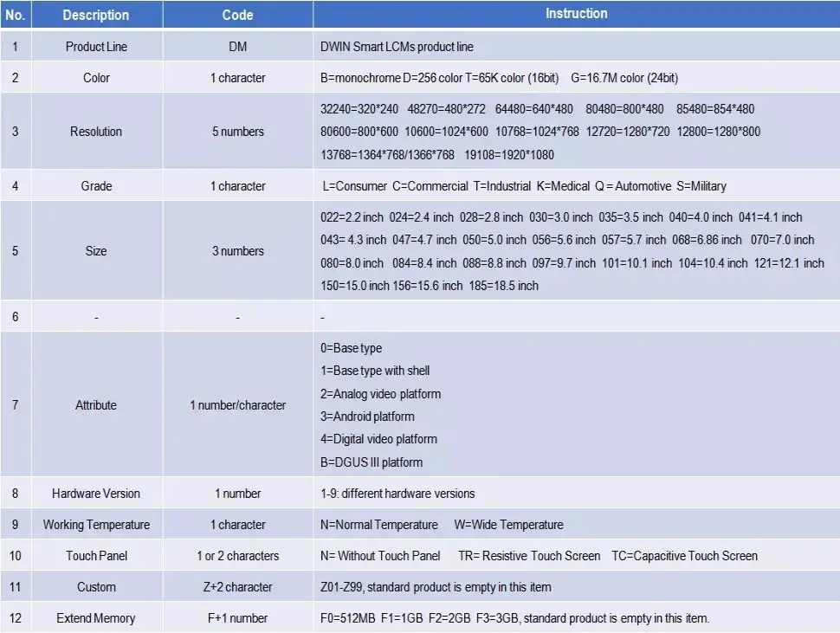
Task: Click '85480=854*480' resolution entry
Action: pyautogui.click(x=715, y=109)
